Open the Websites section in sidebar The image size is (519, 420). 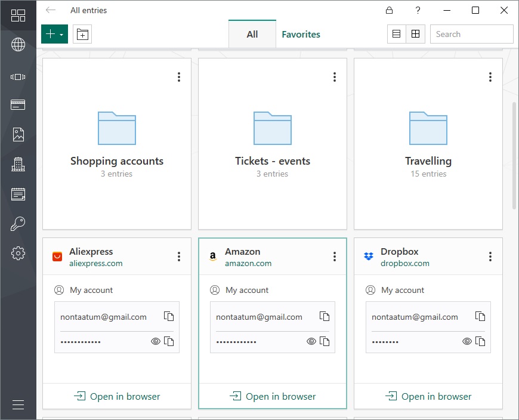pyautogui.click(x=18, y=45)
